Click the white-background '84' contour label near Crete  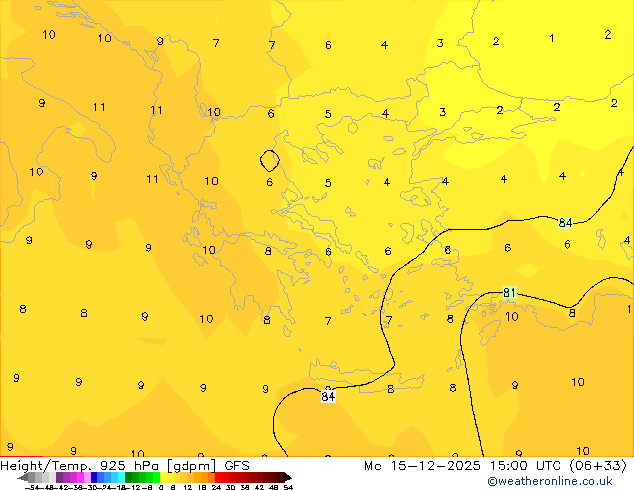[x=328, y=397]
